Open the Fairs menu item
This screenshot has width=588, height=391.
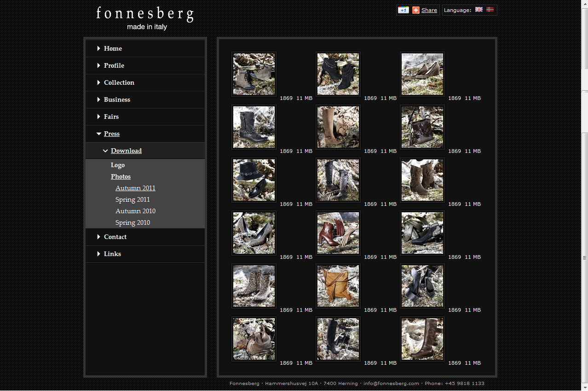111,117
